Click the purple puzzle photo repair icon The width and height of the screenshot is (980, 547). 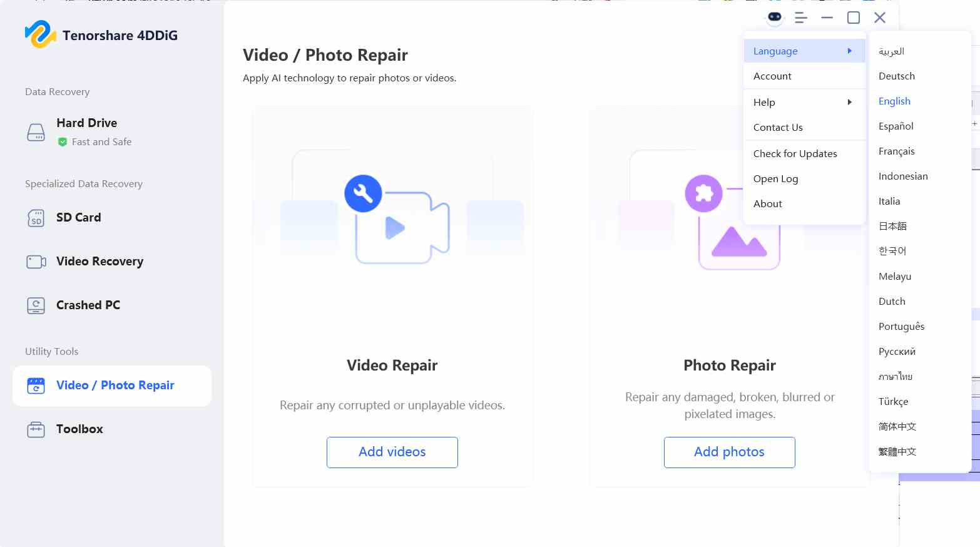point(704,193)
